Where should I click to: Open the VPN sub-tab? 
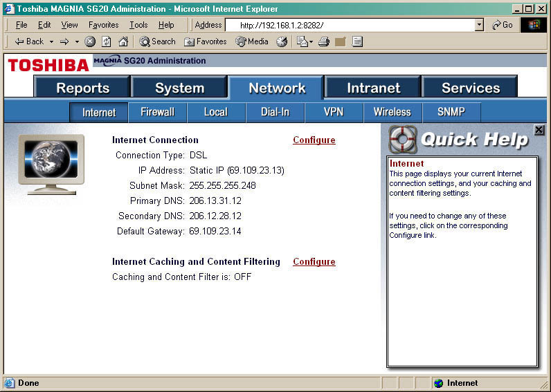click(x=334, y=112)
